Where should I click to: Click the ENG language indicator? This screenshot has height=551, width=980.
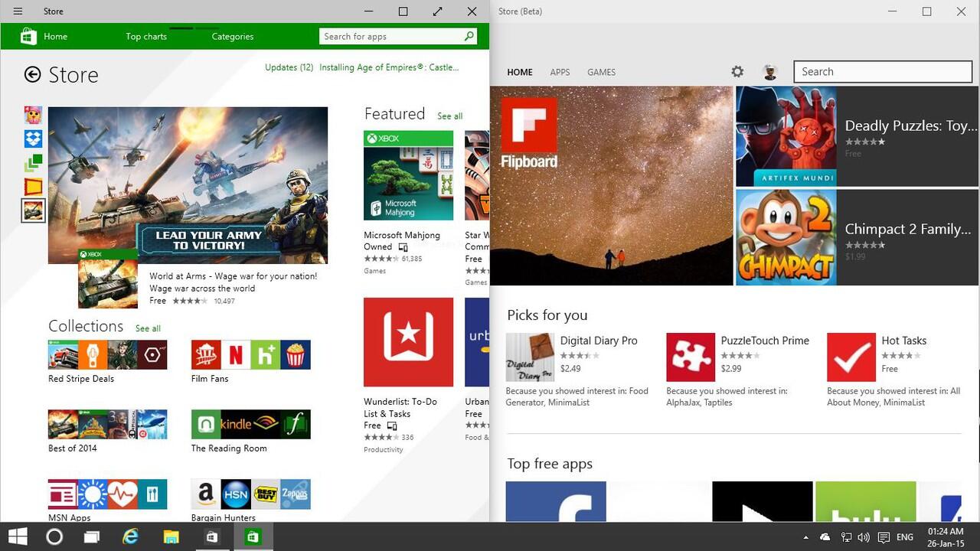[905, 537]
